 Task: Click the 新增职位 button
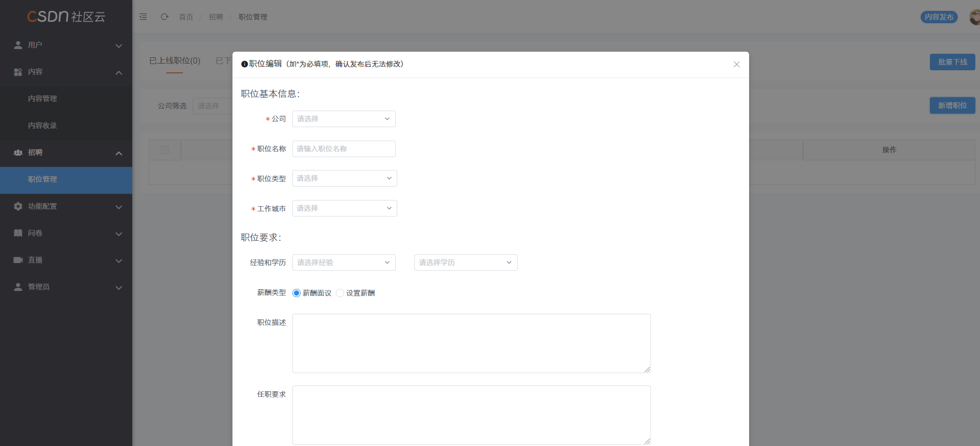point(953,105)
